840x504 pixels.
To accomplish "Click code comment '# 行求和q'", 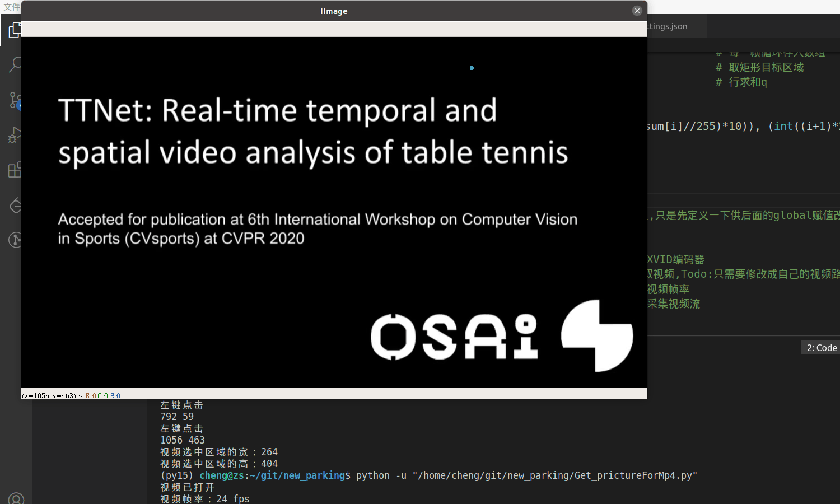I will pos(741,82).
